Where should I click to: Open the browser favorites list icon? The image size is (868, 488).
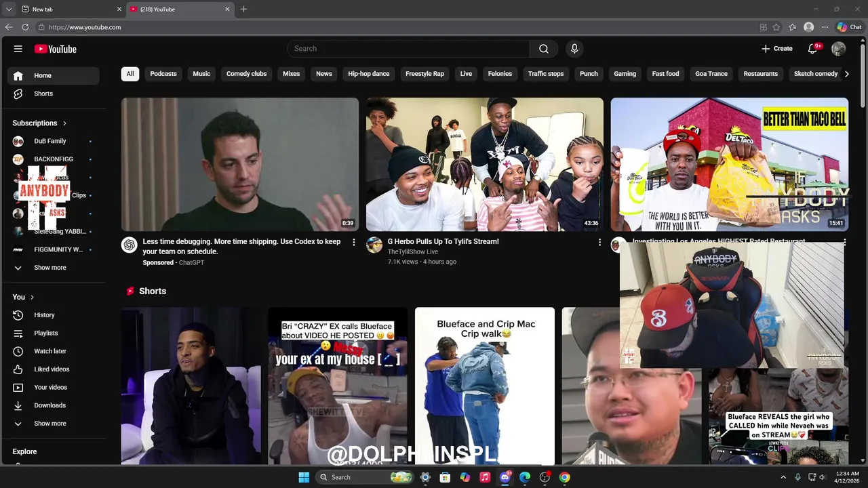793,27
